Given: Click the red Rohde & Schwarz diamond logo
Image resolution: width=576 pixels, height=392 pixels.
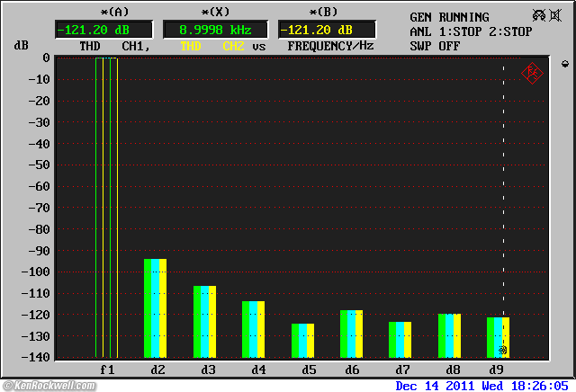Looking at the screenshot, I should 531,73.
